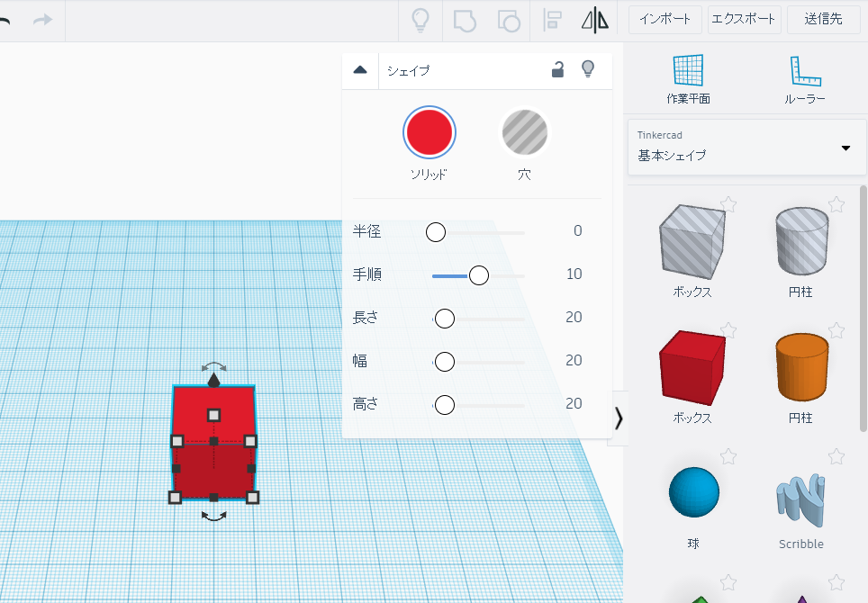Select the ルーラー ruler tool
868x603 pixels.
point(805,78)
